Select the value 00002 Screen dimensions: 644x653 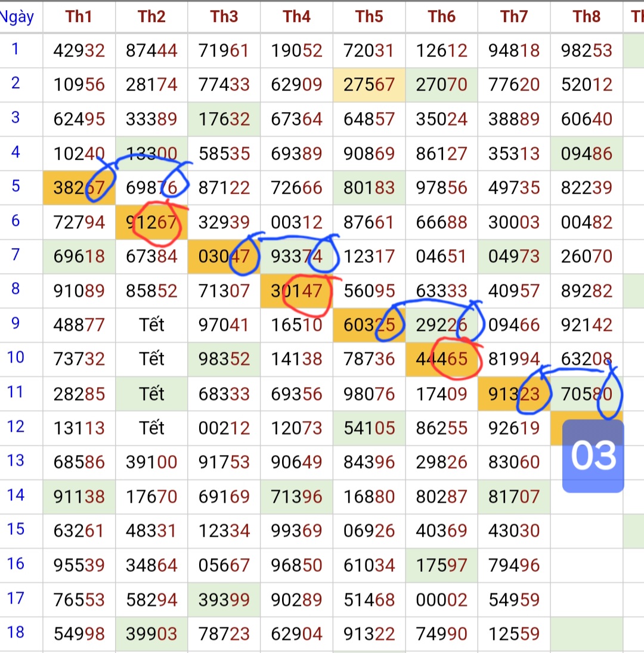[441, 600]
